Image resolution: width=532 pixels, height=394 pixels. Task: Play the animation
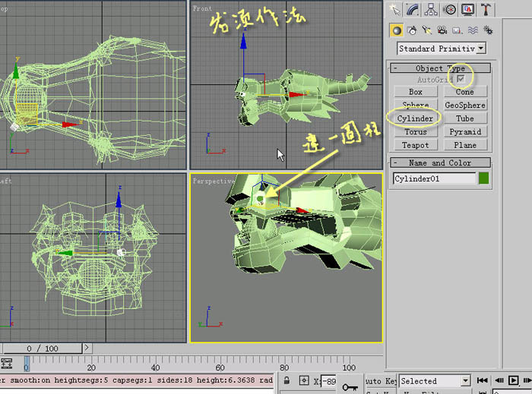(513, 380)
